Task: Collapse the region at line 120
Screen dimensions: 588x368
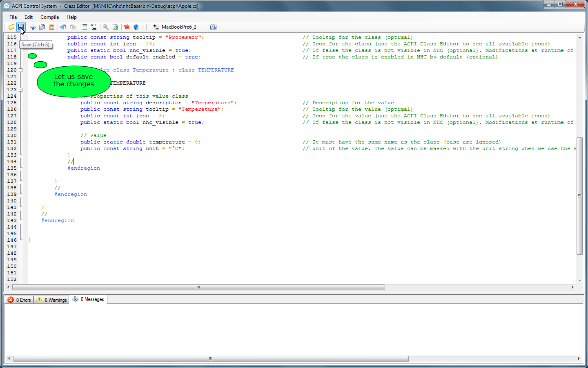Action: tap(20, 70)
